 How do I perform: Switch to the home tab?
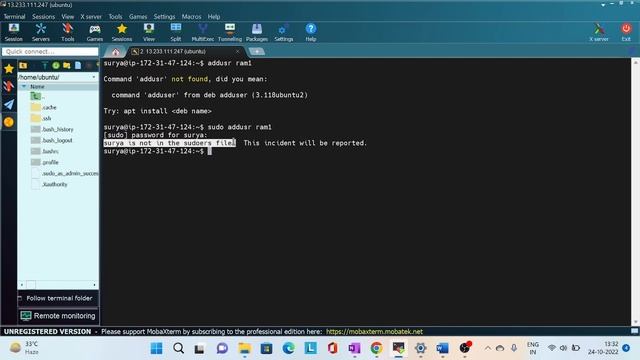click(116, 52)
